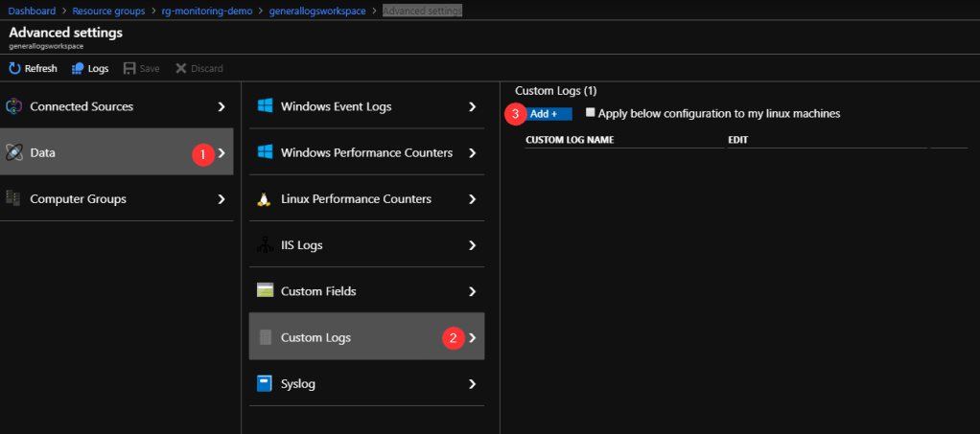Click the Syslog icon
Screen dimensions: 980x434
[266, 383]
